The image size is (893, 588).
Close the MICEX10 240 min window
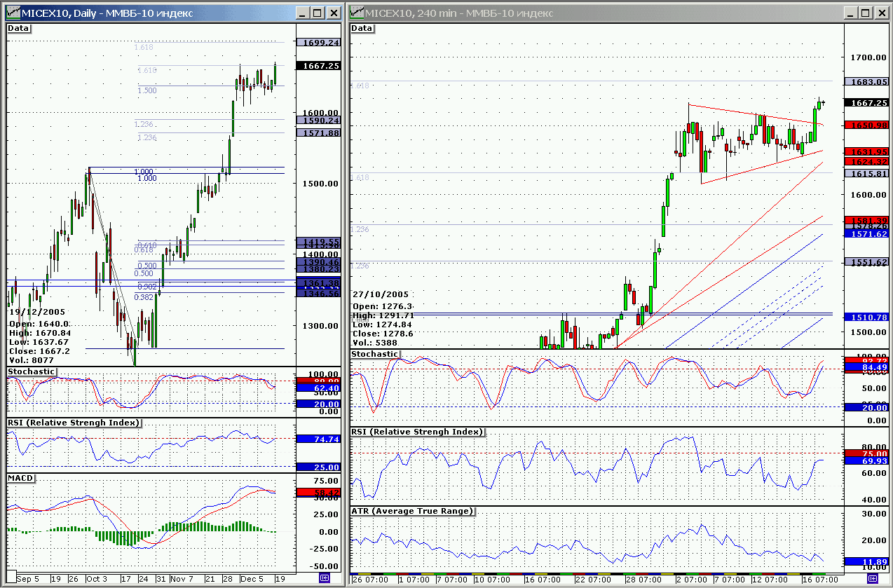pos(881,13)
